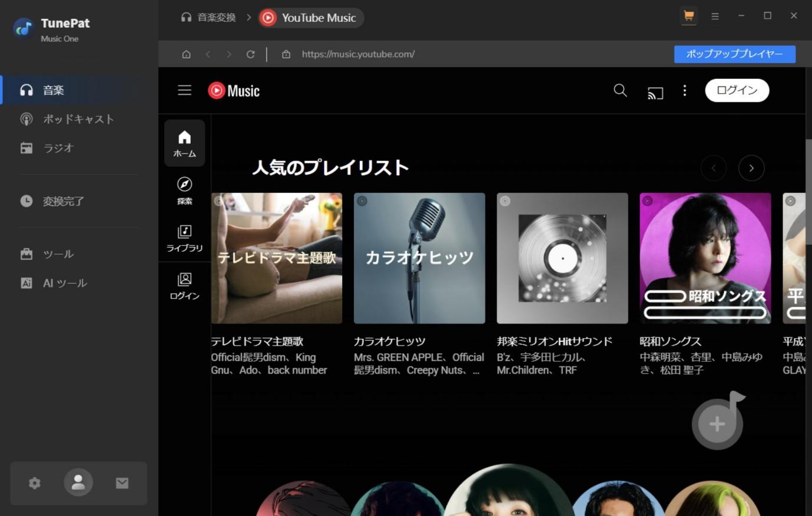The height and width of the screenshot is (516, 812).
Task: Click the 邦楽ミリオンHitサウンド title link
Action: click(555, 341)
